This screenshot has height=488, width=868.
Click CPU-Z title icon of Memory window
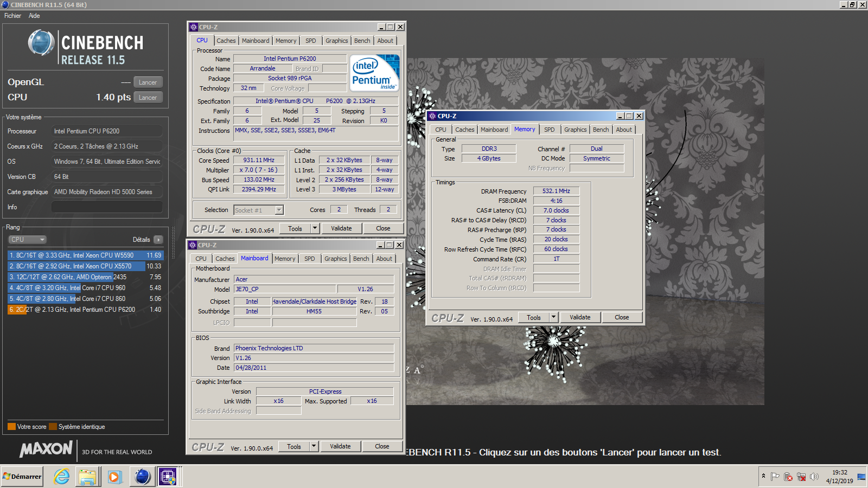pos(432,116)
